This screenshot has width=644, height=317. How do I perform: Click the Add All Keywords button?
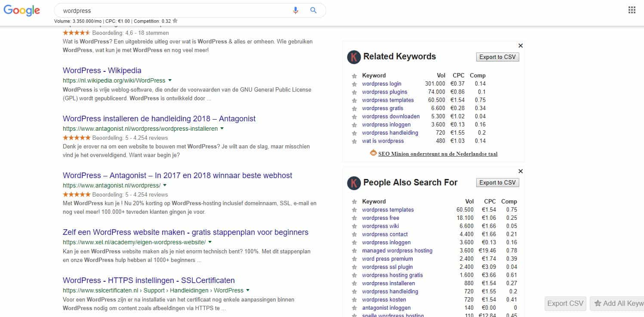pyautogui.click(x=617, y=303)
